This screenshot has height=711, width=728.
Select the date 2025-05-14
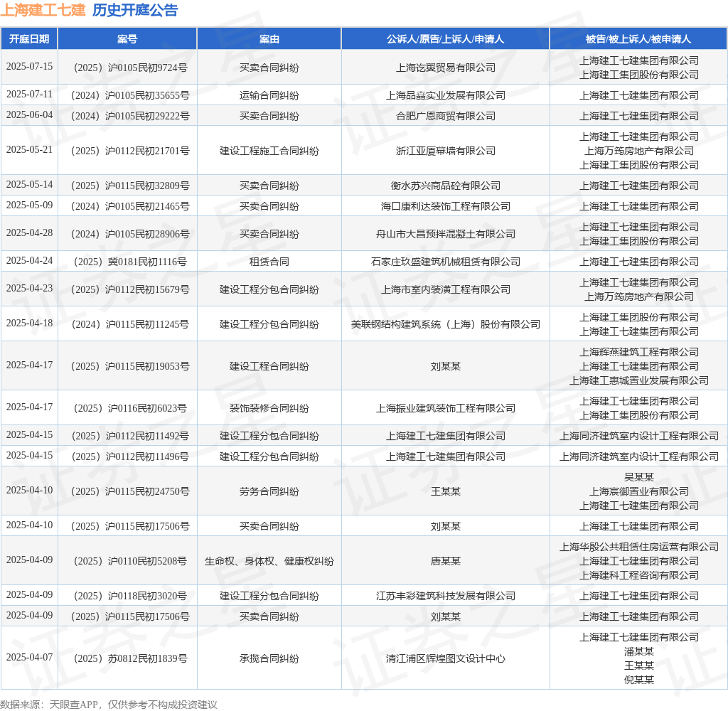[x=29, y=184]
